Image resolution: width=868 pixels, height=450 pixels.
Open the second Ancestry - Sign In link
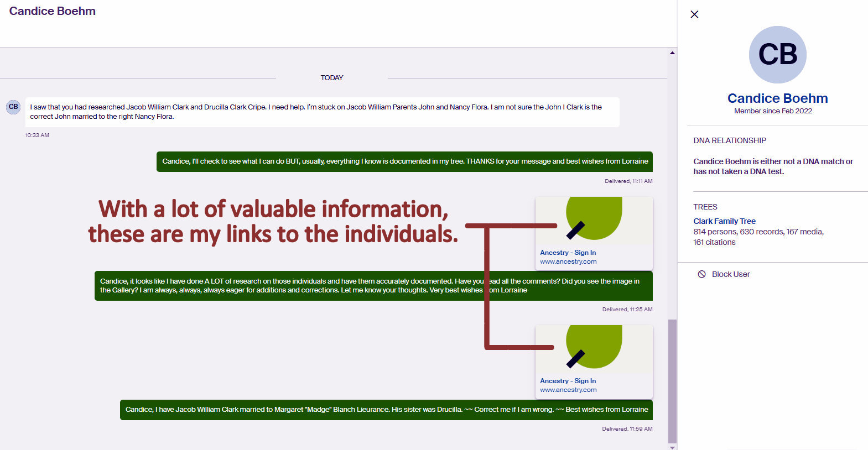click(568, 381)
